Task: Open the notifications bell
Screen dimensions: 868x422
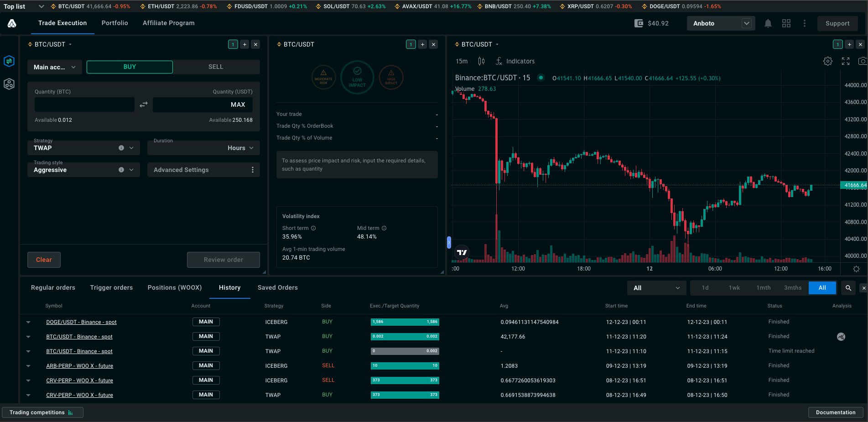Action: pyautogui.click(x=768, y=23)
